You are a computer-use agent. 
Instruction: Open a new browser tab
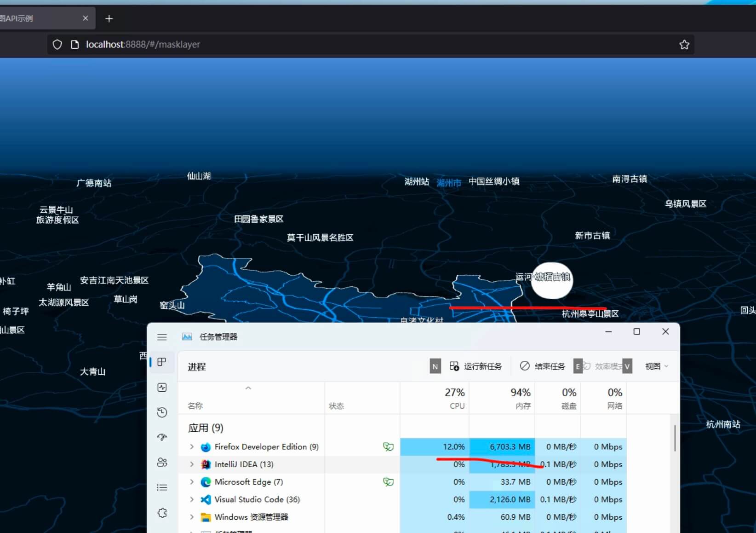(x=109, y=18)
